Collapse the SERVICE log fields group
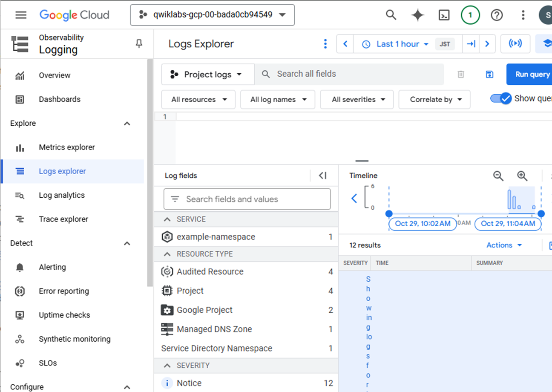The image size is (552, 392). coord(168,219)
